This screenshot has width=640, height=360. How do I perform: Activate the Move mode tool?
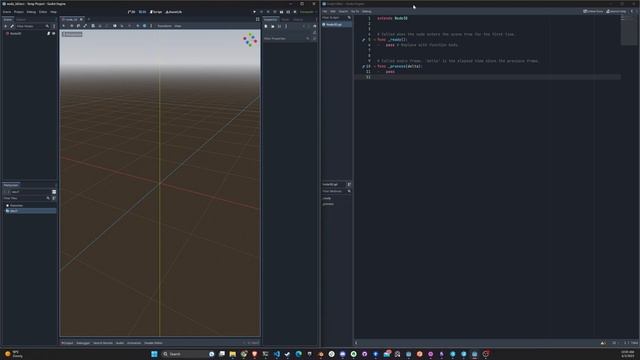(x=71, y=26)
